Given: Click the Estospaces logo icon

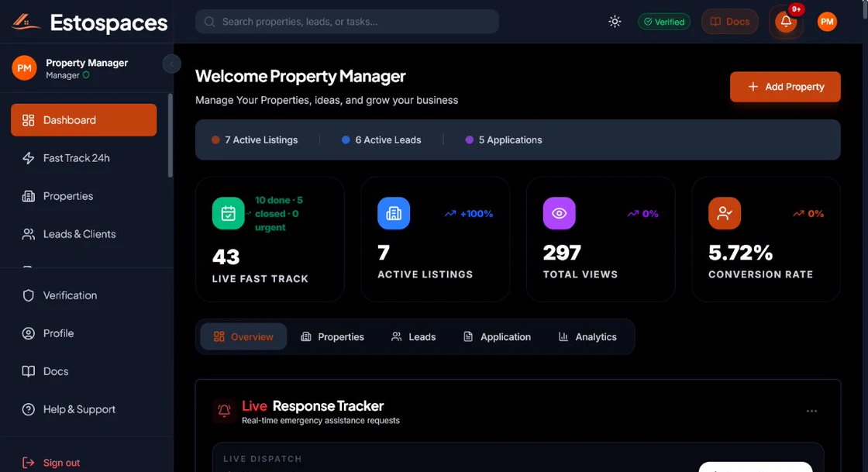Looking at the screenshot, I should (x=26, y=22).
